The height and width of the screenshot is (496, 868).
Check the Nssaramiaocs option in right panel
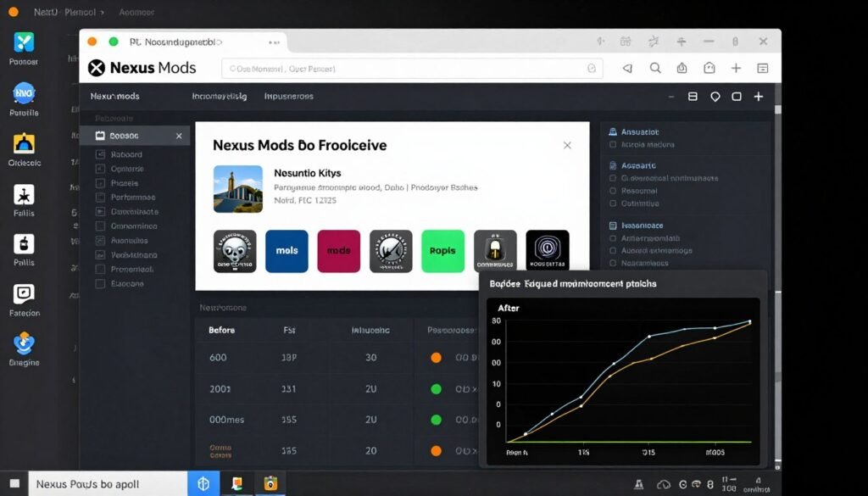tap(613, 263)
